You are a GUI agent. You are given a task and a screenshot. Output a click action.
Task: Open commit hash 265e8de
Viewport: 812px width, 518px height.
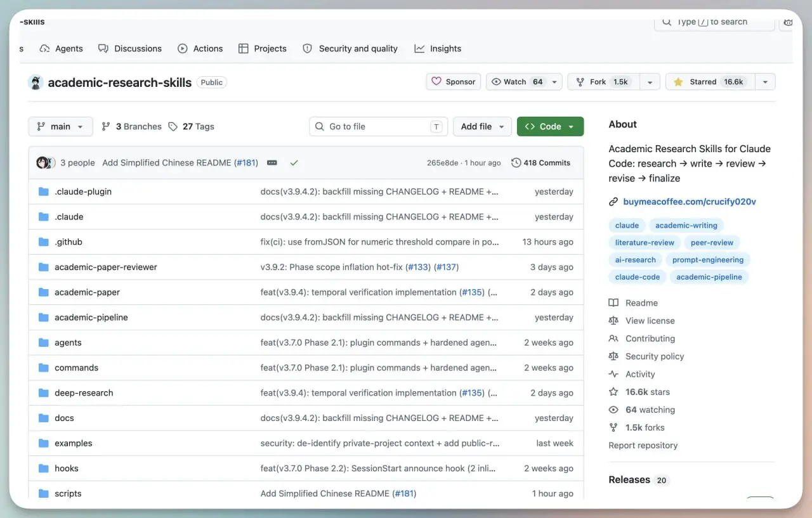tap(442, 163)
